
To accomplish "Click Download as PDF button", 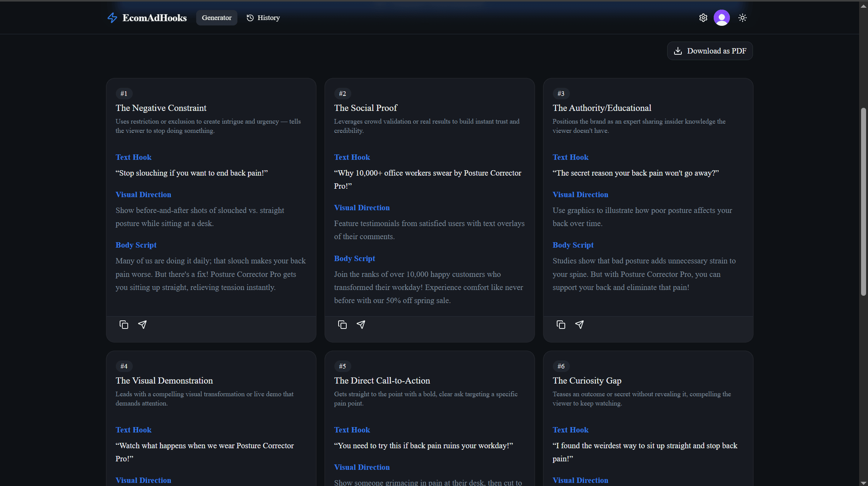I will 709,51.
